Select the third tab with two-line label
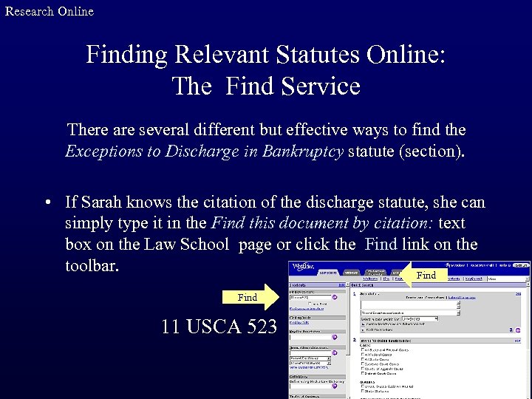This screenshot has height=399, width=532. [375, 273]
